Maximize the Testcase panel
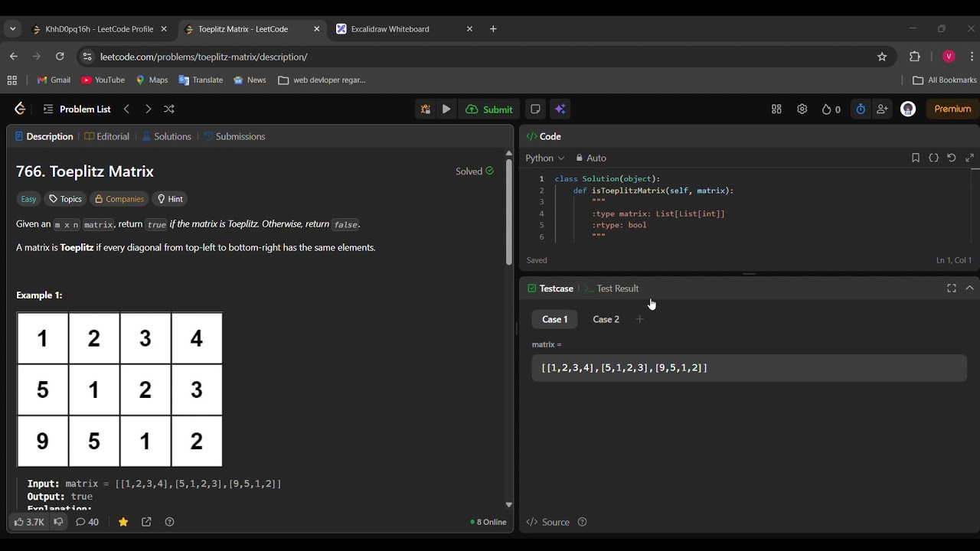 (x=952, y=289)
